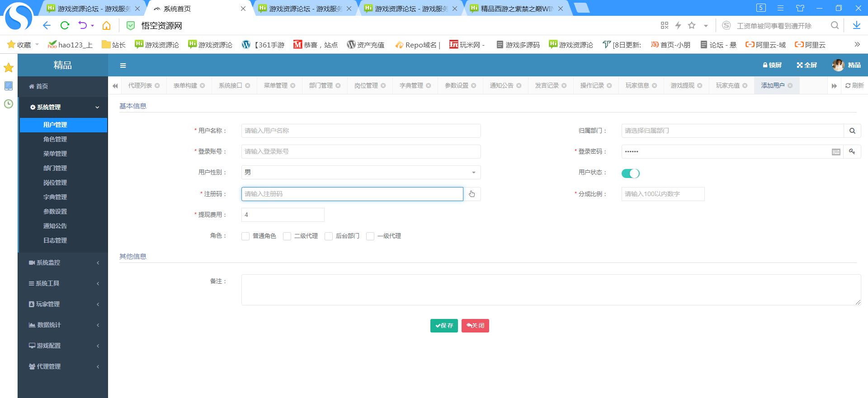868x398 pixels.
Task: Click the 全屏 fullscreen icon
Action: (799, 66)
